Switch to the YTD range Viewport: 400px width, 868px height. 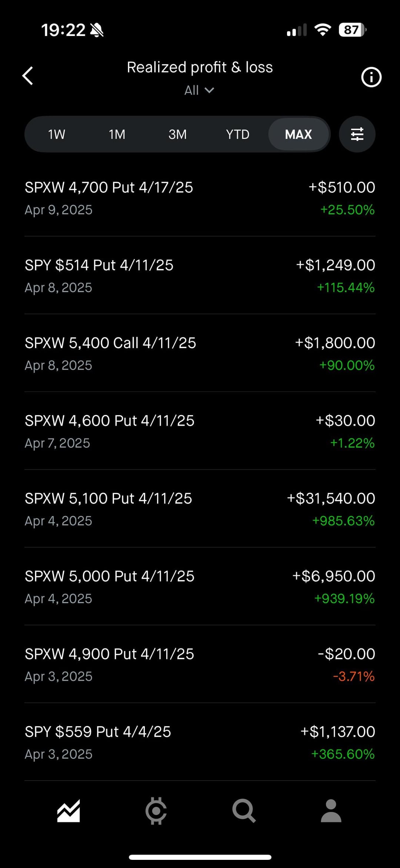click(x=238, y=134)
